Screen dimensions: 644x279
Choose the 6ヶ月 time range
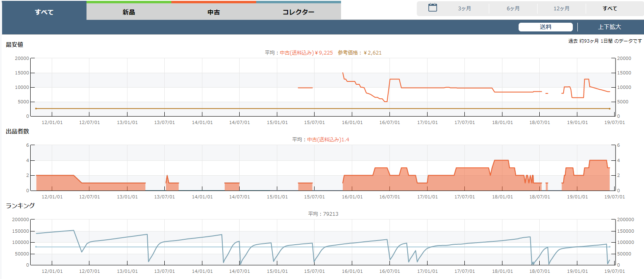pyautogui.click(x=513, y=9)
